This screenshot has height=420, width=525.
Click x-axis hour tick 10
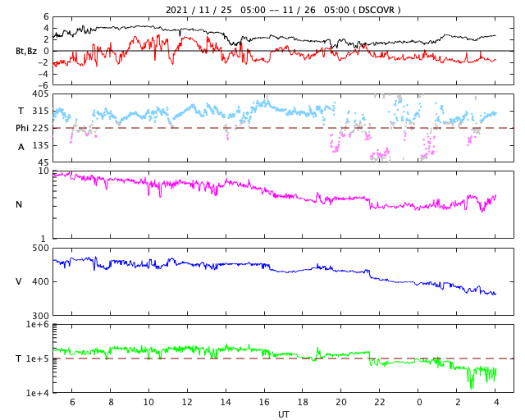point(148,402)
